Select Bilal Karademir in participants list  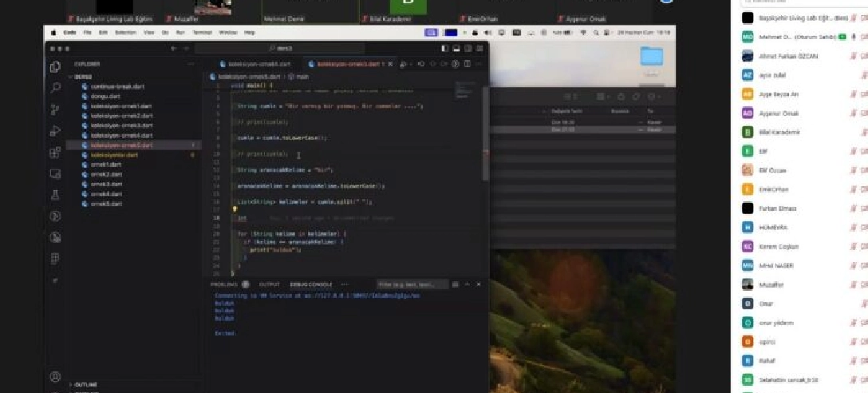click(x=799, y=133)
